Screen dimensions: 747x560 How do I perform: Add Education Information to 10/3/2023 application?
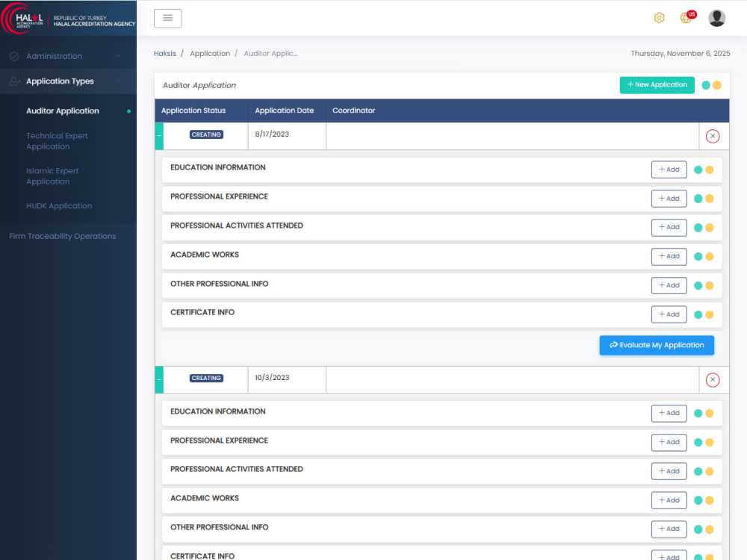[x=669, y=414]
